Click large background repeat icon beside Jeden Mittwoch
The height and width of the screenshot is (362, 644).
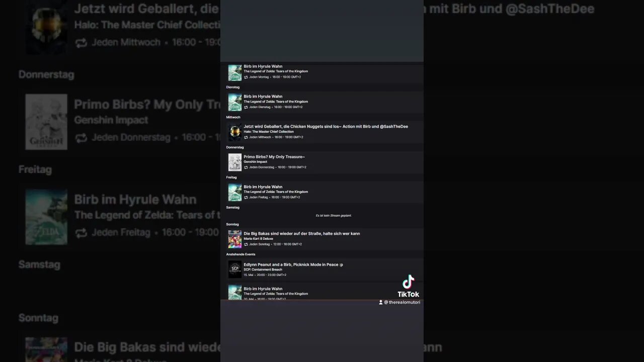pyautogui.click(x=81, y=43)
